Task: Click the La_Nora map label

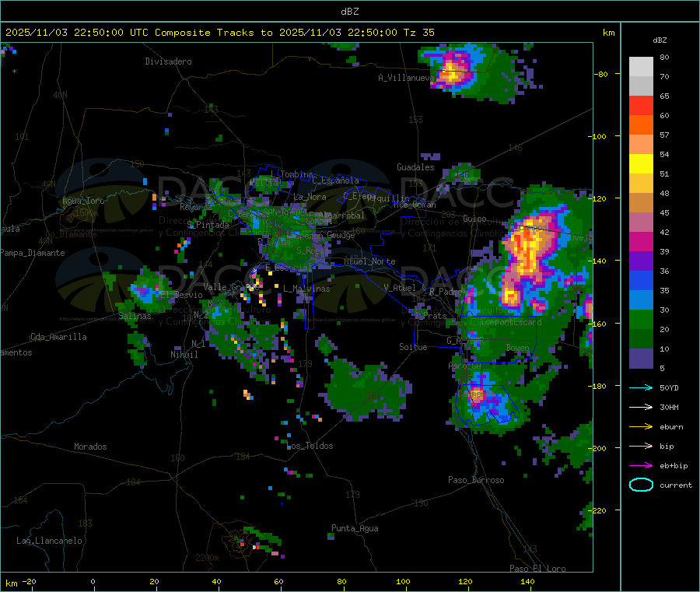Action: [x=310, y=197]
